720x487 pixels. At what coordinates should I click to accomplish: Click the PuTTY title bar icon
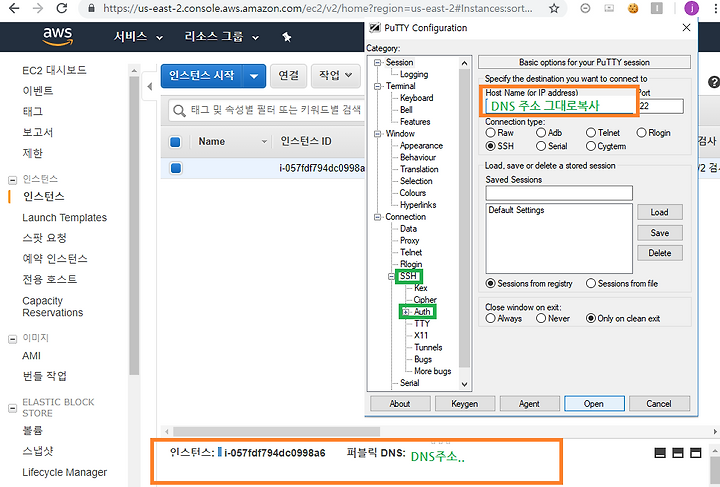click(375, 28)
